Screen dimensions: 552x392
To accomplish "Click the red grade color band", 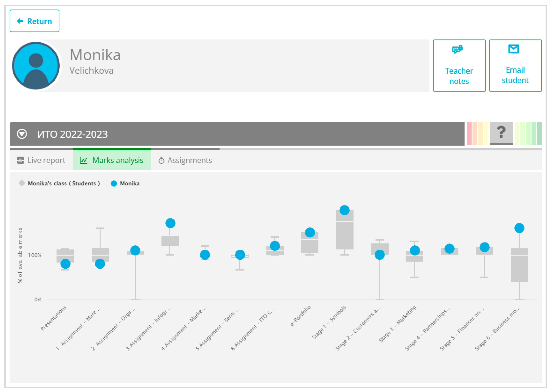I will 469,133.
